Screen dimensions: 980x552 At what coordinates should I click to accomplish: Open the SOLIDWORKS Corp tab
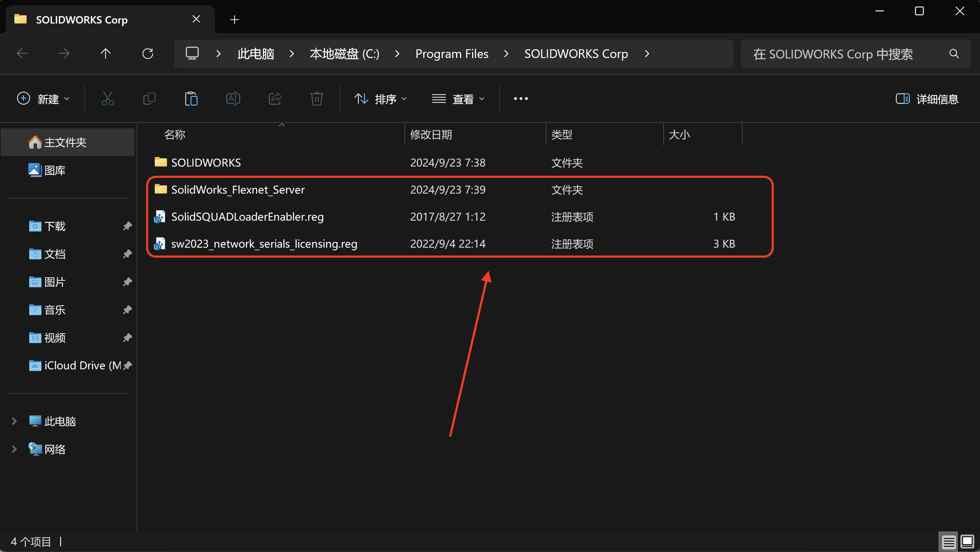tap(82, 20)
